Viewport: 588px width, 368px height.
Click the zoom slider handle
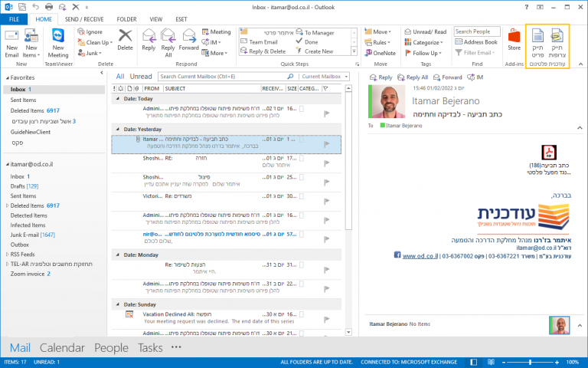click(530, 363)
